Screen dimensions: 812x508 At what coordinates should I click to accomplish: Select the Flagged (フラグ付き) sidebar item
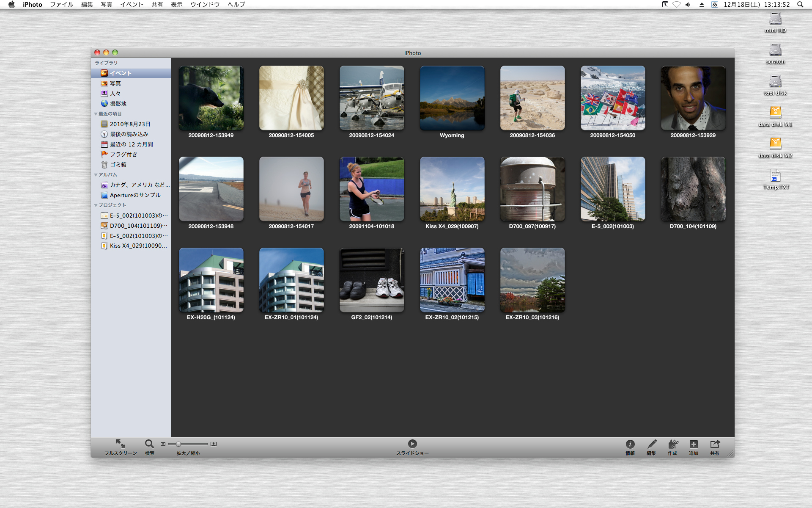coord(123,155)
